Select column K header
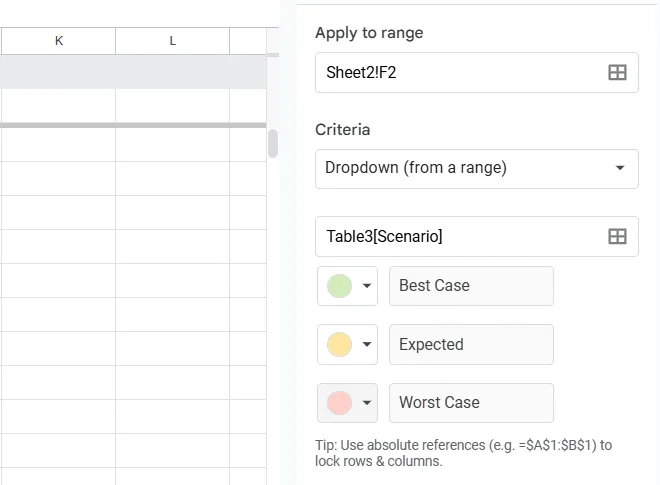Screen dimensions: 660x485 59,41
